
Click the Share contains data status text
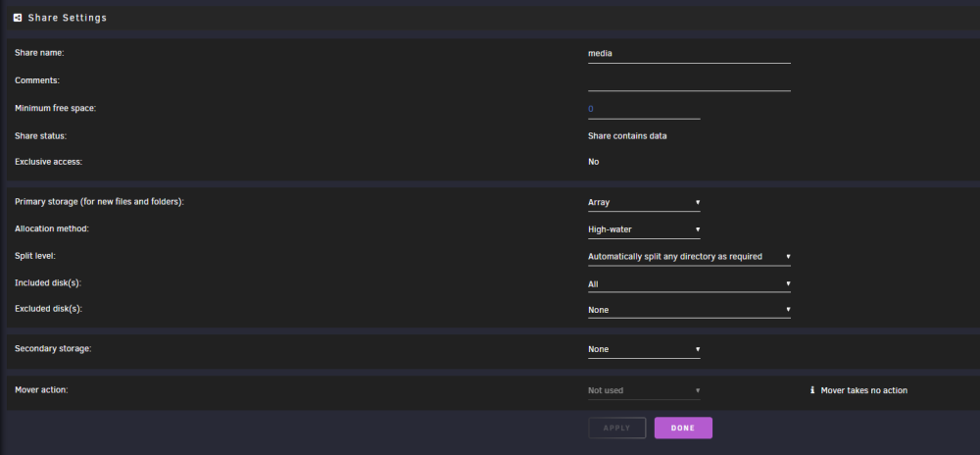click(627, 136)
